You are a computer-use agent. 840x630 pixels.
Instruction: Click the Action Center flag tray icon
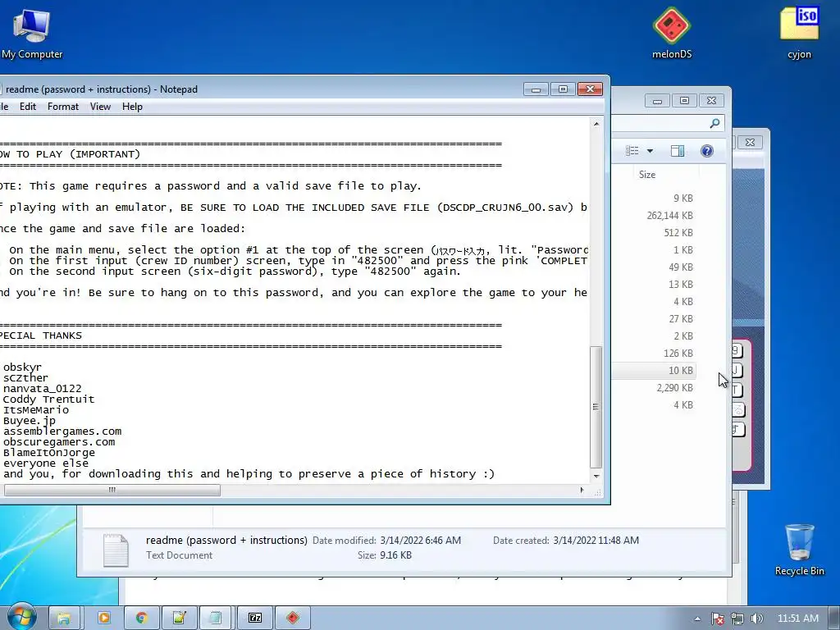717,619
